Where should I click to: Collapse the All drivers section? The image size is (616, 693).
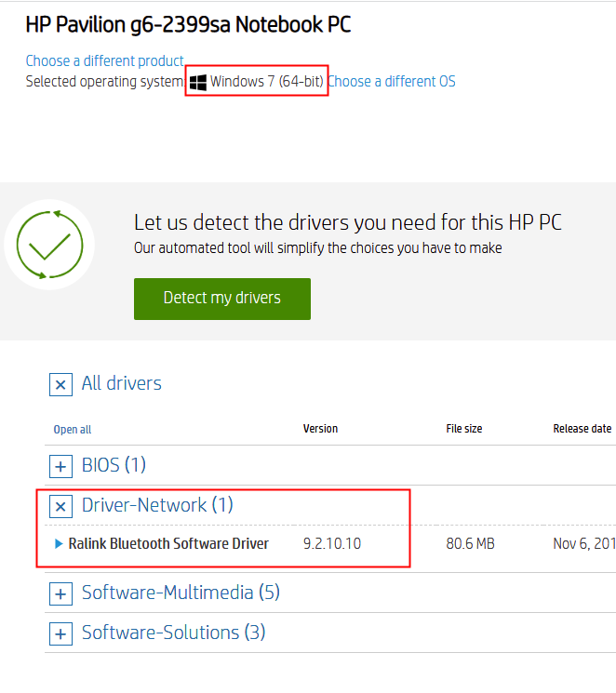point(61,384)
